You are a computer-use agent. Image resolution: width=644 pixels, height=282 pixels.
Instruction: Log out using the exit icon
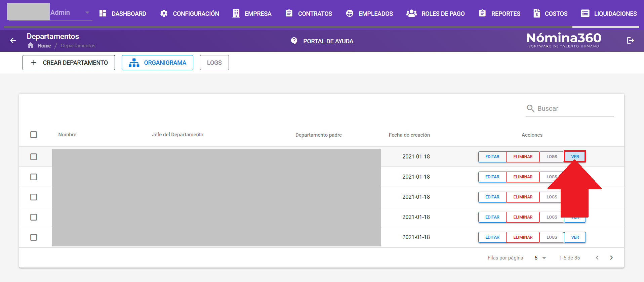click(x=630, y=41)
